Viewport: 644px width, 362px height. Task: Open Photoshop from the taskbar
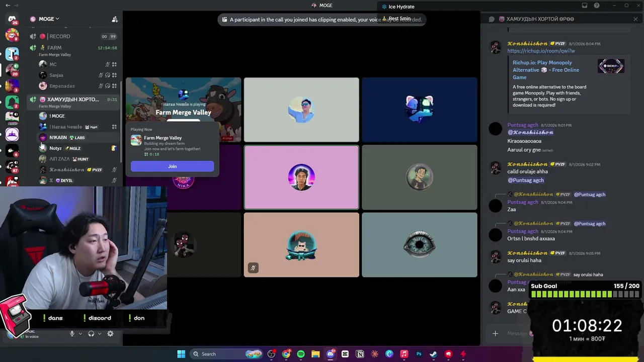(x=419, y=354)
